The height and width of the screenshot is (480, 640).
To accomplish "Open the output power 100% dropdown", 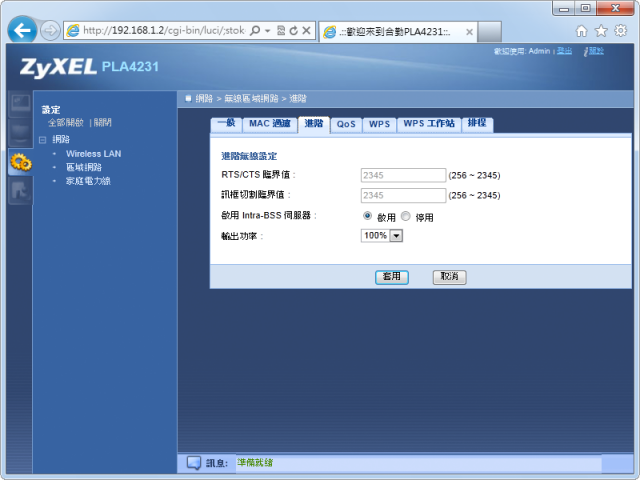I will (382, 236).
